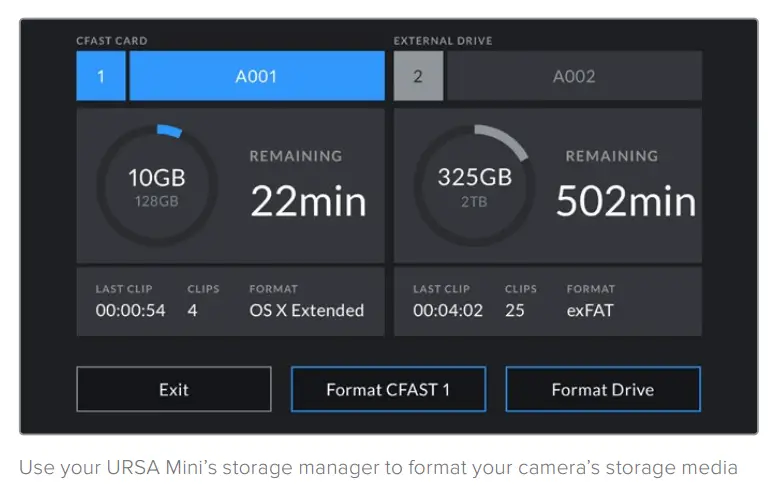This screenshot has height=489, width=771.
Task: Select the slot 1 CFAST card number
Action: click(100, 76)
